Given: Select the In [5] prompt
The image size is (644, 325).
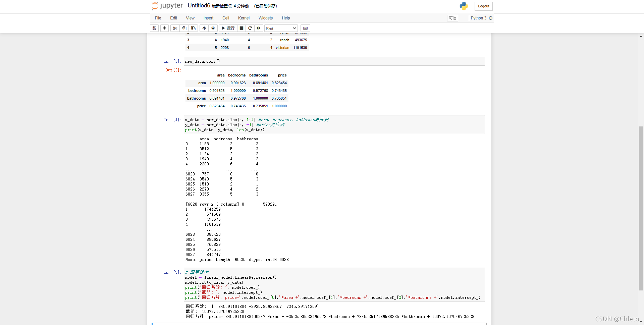Looking at the screenshot, I should click(x=172, y=272).
